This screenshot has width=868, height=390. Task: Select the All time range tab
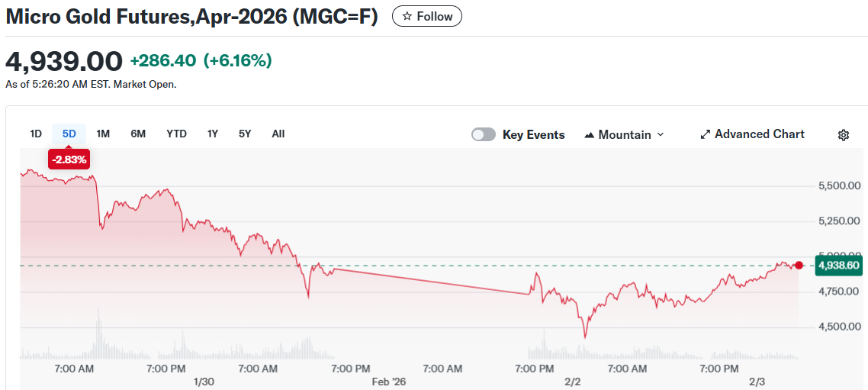click(278, 134)
